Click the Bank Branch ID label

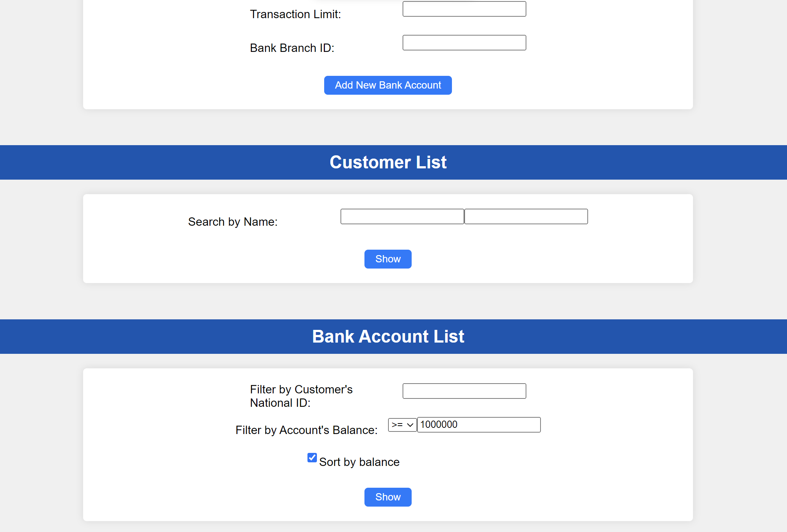click(x=292, y=48)
